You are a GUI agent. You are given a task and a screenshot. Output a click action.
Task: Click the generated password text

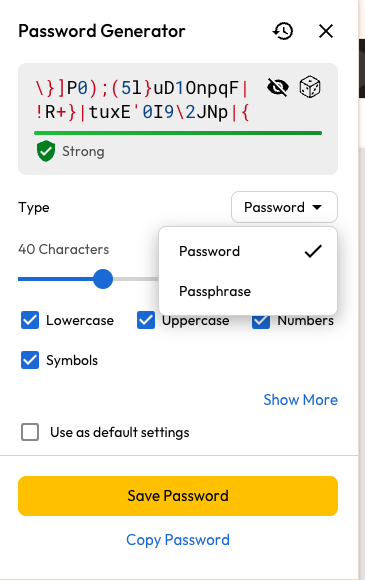coord(142,100)
